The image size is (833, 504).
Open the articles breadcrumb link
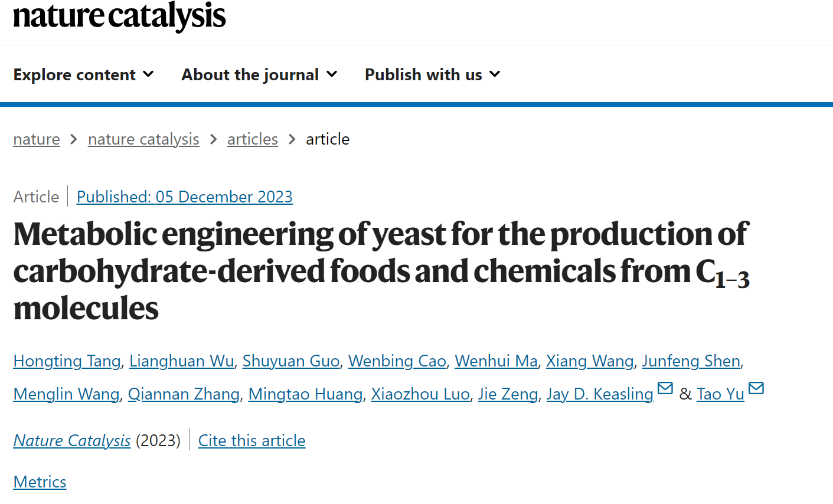point(253,139)
